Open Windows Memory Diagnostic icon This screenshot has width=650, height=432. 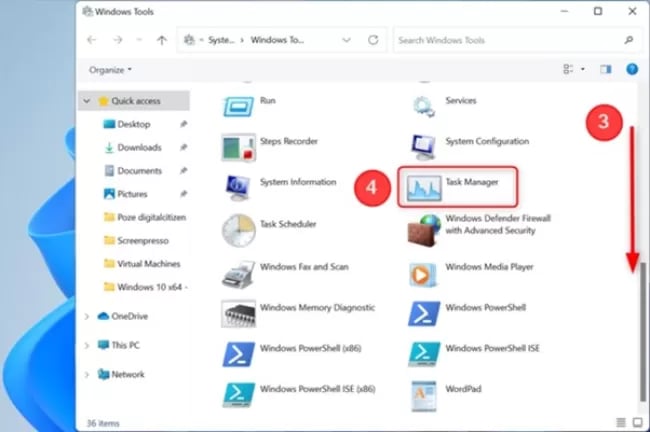click(238, 314)
